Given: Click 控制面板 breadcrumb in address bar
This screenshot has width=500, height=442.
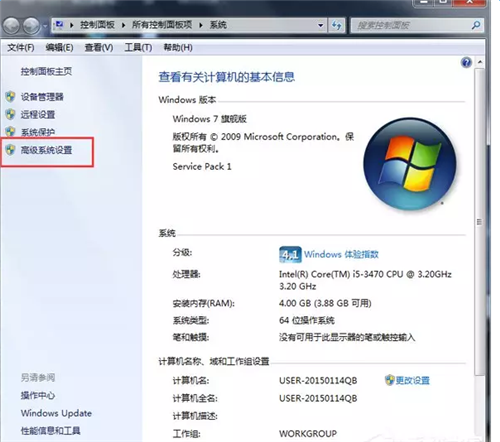Looking at the screenshot, I should pyautogui.click(x=97, y=25).
